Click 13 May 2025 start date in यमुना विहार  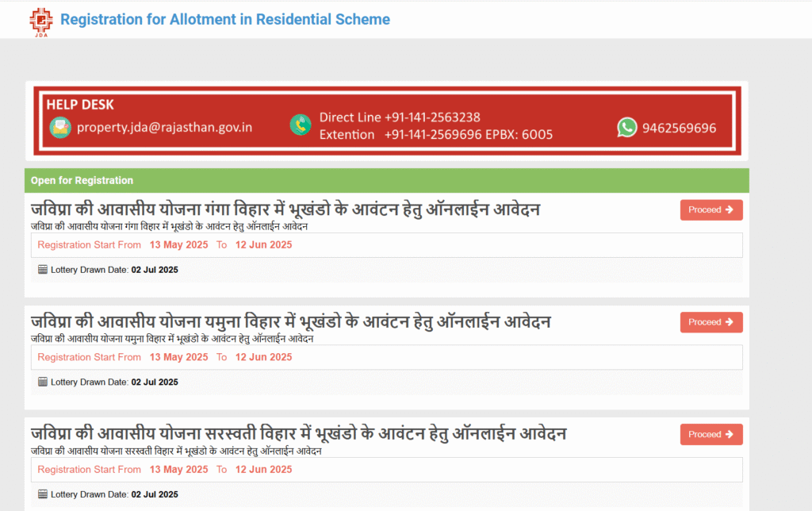tap(178, 357)
